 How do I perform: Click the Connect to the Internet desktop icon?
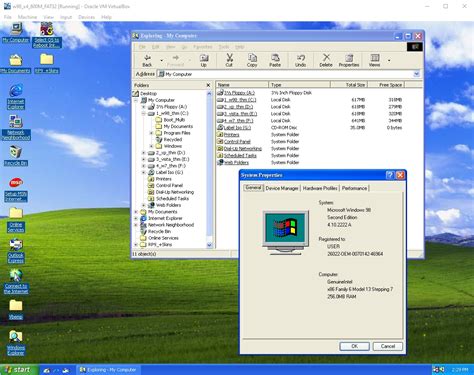click(x=16, y=282)
